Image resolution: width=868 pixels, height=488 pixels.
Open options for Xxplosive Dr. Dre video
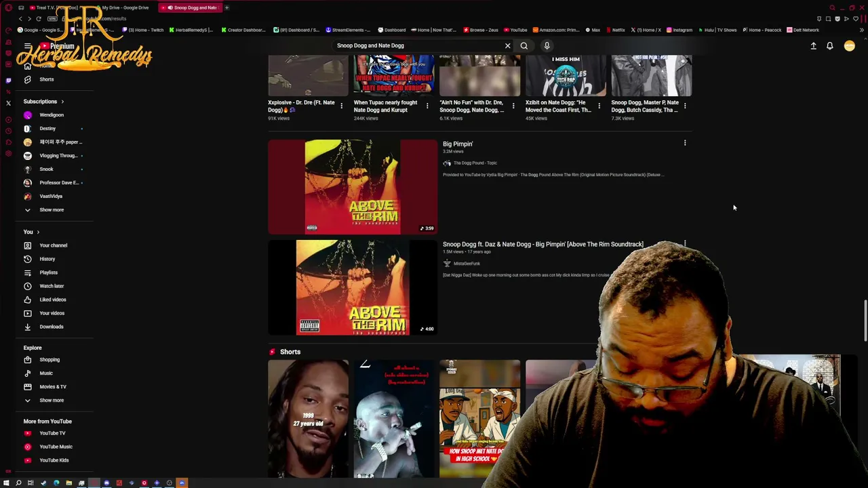[342, 106]
